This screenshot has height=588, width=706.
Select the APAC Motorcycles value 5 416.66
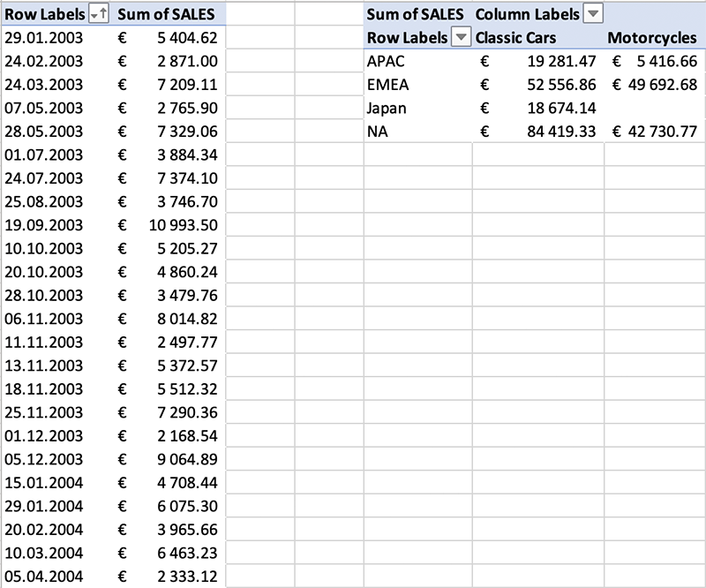point(659,61)
